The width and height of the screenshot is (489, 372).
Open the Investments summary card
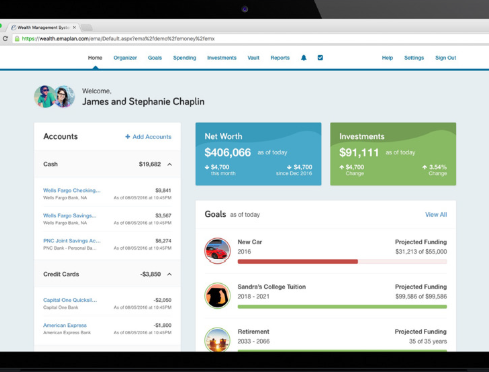tap(393, 154)
